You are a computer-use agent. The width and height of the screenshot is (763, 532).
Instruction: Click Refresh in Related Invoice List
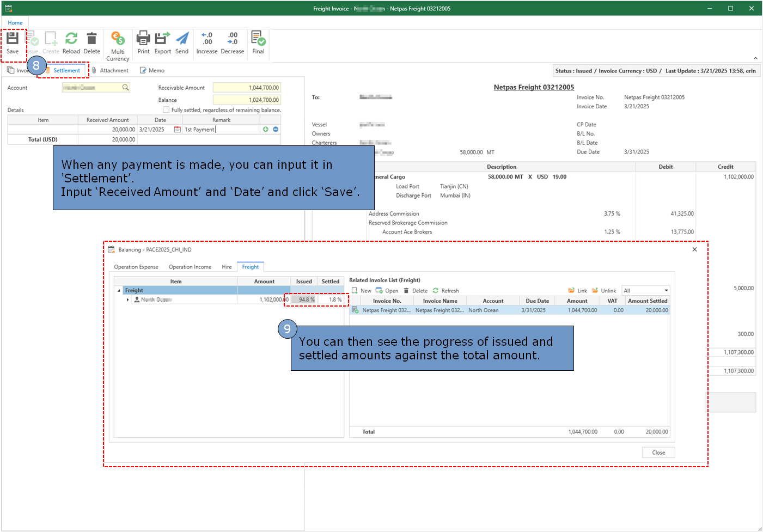[445, 291]
